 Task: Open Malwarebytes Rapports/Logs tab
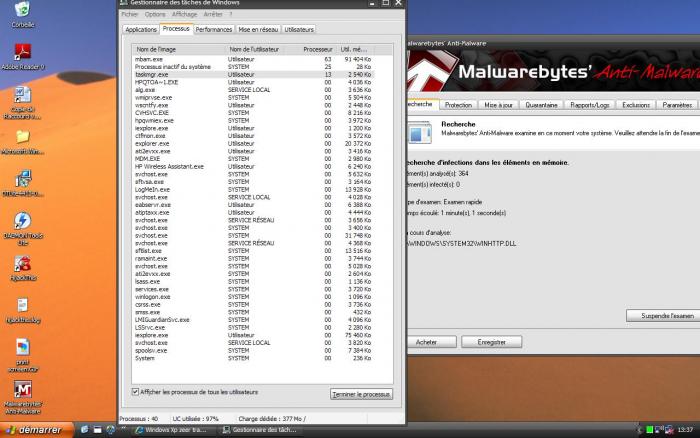pos(590,105)
